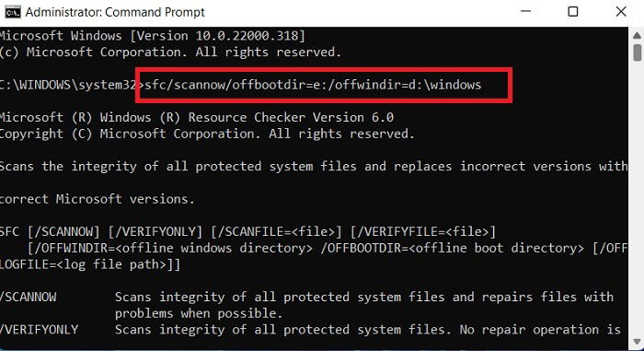644x351 pixels.
Task: Click the Resource Checker Version 6.0 line
Action: (x=197, y=117)
